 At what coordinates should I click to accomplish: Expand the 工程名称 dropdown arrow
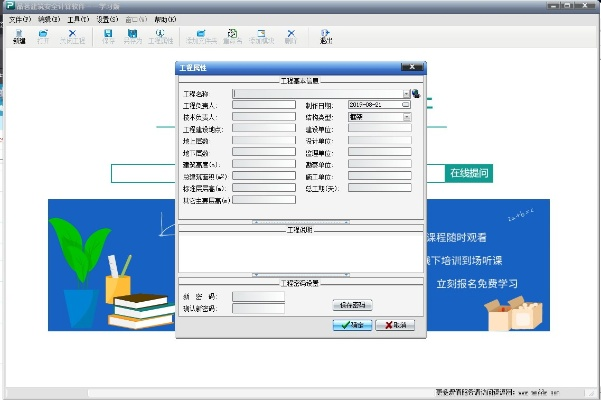407,93
